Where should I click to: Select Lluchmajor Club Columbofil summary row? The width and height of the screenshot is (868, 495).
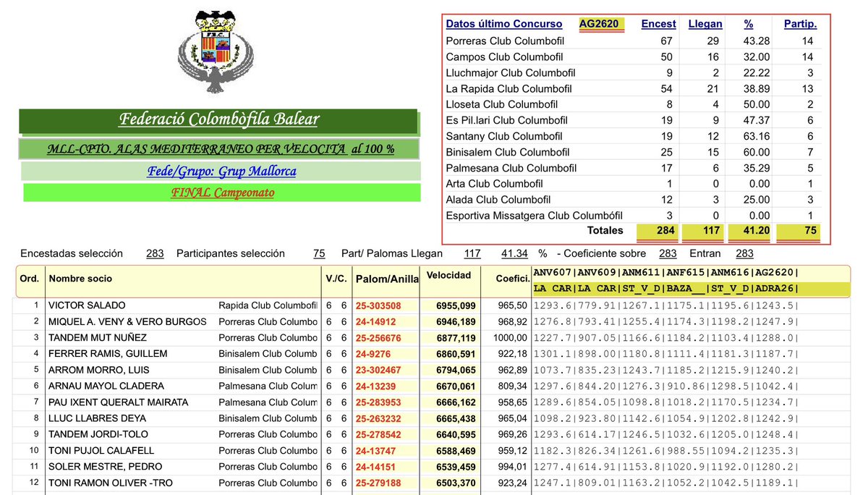coord(634,72)
